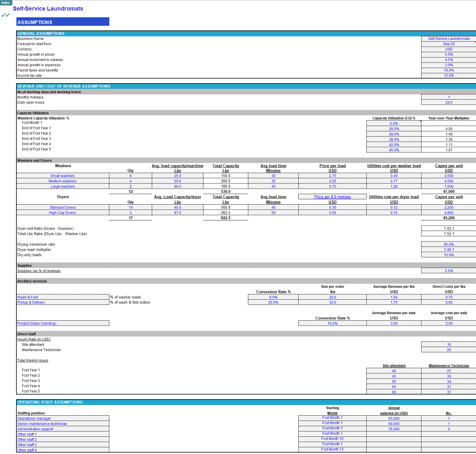The width and height of the screenshot is (476, 454).
Task: Select Wash & Fold conversion rate 8.0%
Action: (273, 297)
